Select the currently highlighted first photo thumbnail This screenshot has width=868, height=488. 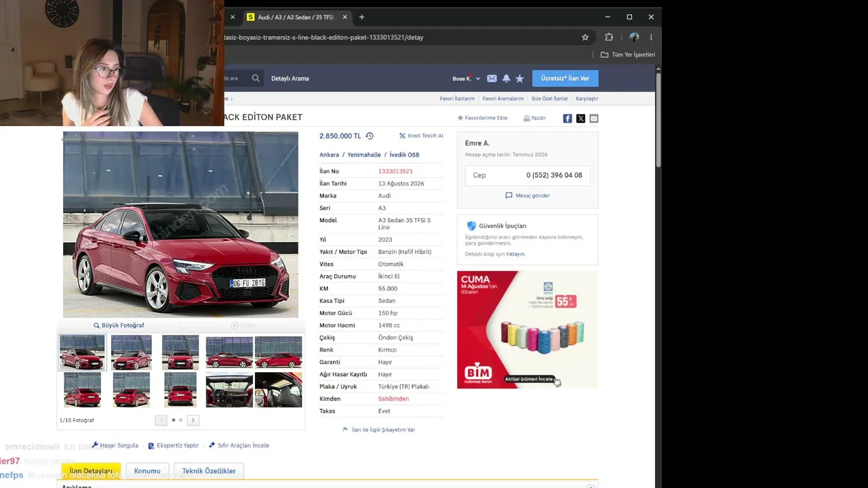click(x=82, y=352)
